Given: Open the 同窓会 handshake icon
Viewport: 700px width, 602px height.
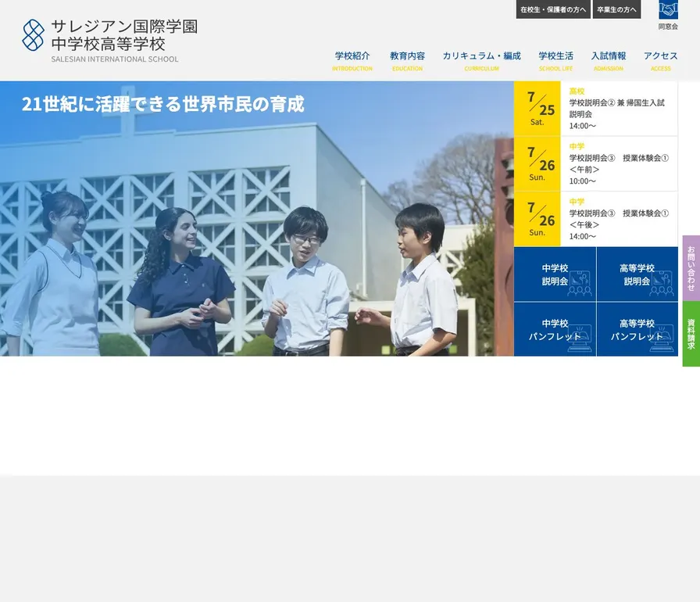Looking at the screenshot, I should [x=668, y=9].
